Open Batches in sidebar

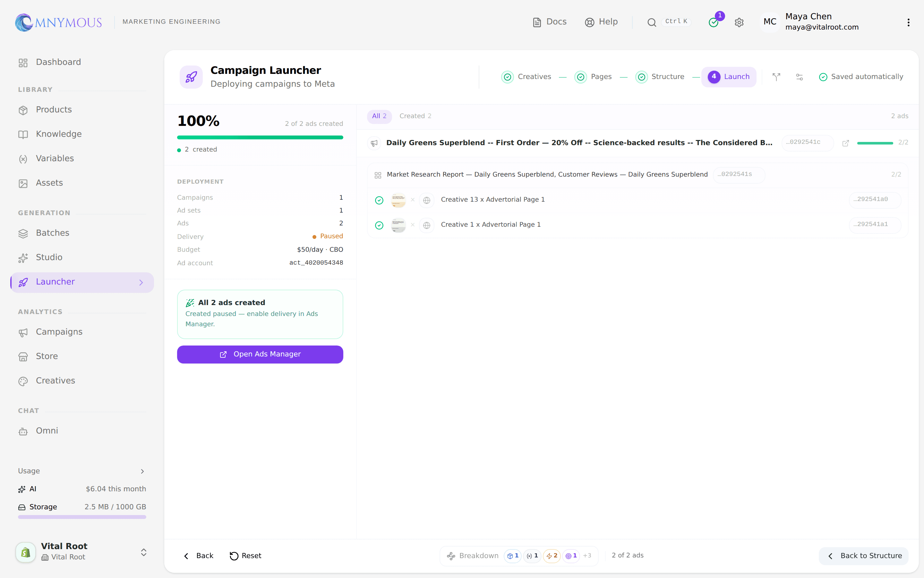point(82,233)
